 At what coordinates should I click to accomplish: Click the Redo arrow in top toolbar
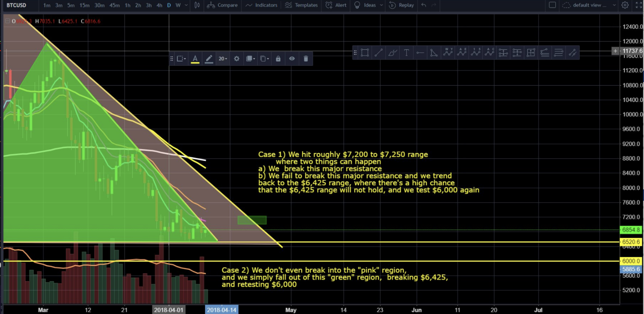point(434,5)
